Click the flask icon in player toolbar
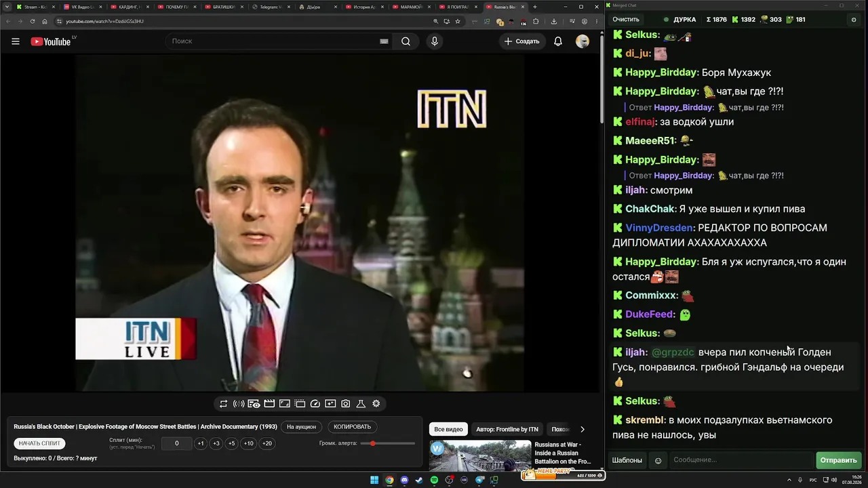The width and height of the screenshot is (868, 488). 361,404
